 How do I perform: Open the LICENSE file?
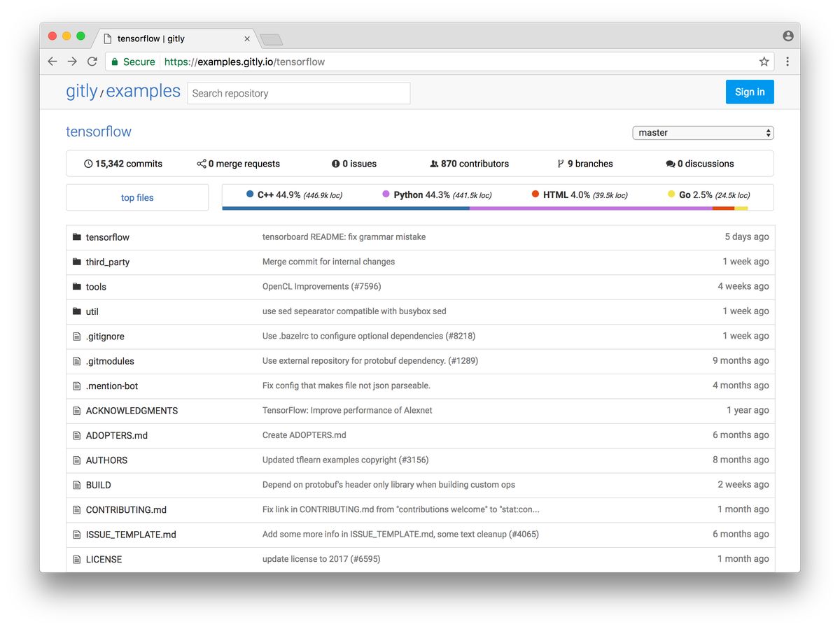click(104, 559)
